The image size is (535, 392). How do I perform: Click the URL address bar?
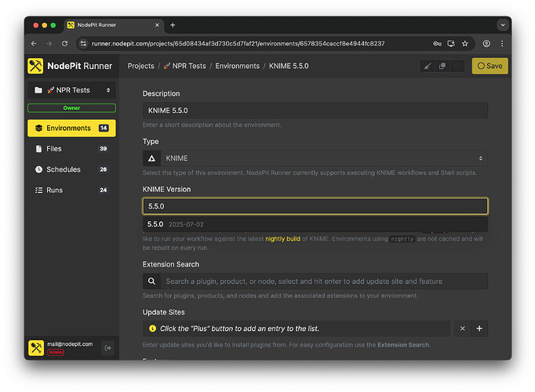pyautogui.click(x=238, y=44)
